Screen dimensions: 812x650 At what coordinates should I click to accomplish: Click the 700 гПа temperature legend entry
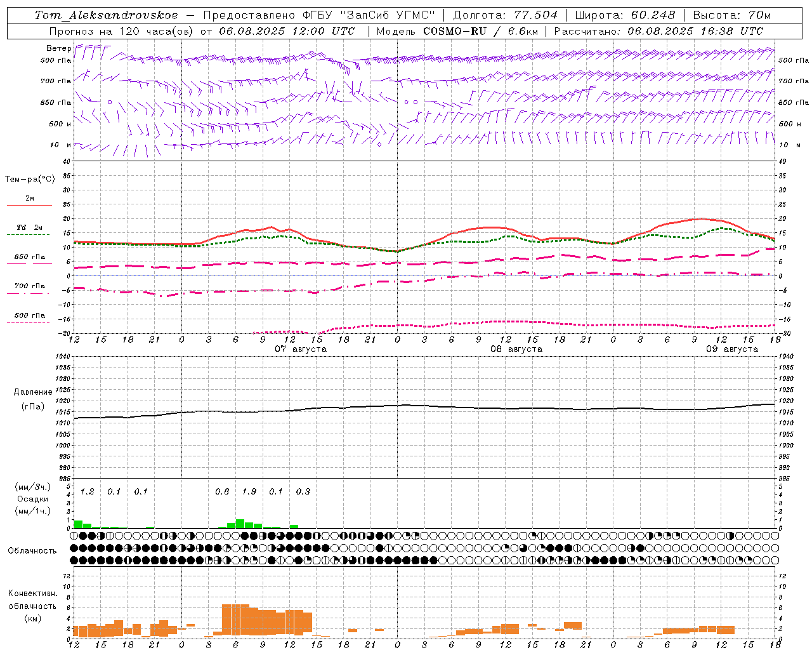pos(29,287)
